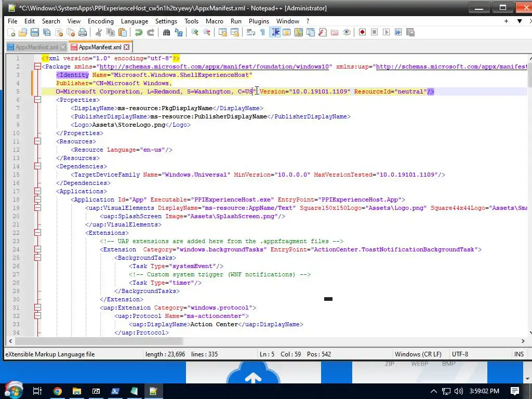Image resolution: width=532 pixels, height=399 pixels.
Task: Toggle Show All Characters pilcrow icon
Action: 262,32
